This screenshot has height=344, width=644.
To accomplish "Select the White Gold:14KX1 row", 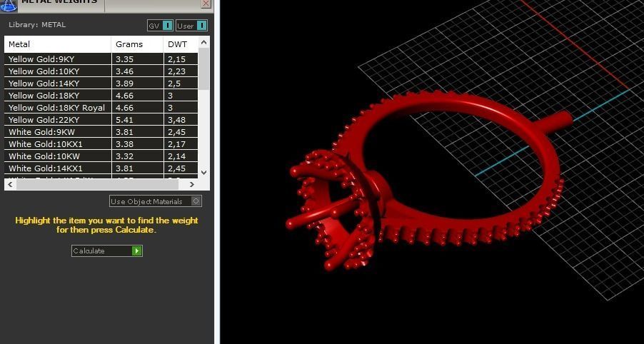I will point(101,168).
